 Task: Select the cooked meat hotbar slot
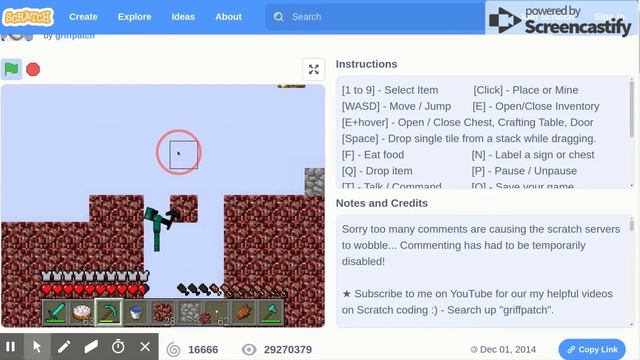tap(244, 312)
